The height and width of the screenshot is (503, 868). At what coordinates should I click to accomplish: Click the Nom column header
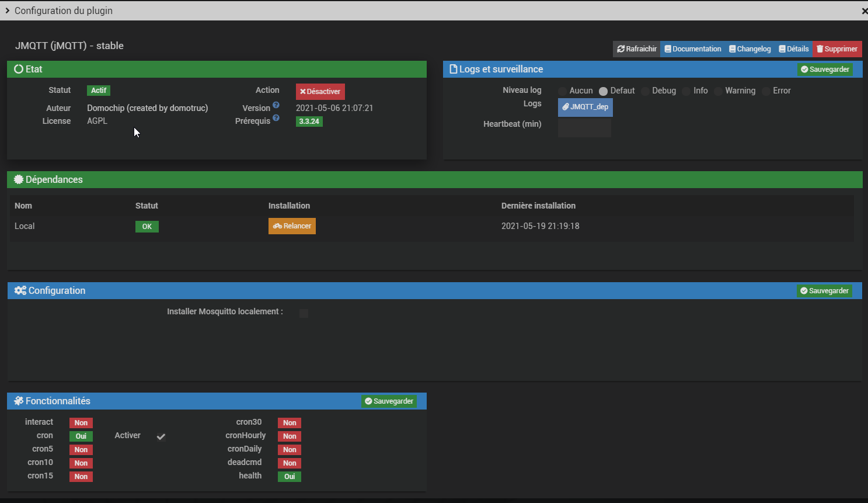click(23, 206)
